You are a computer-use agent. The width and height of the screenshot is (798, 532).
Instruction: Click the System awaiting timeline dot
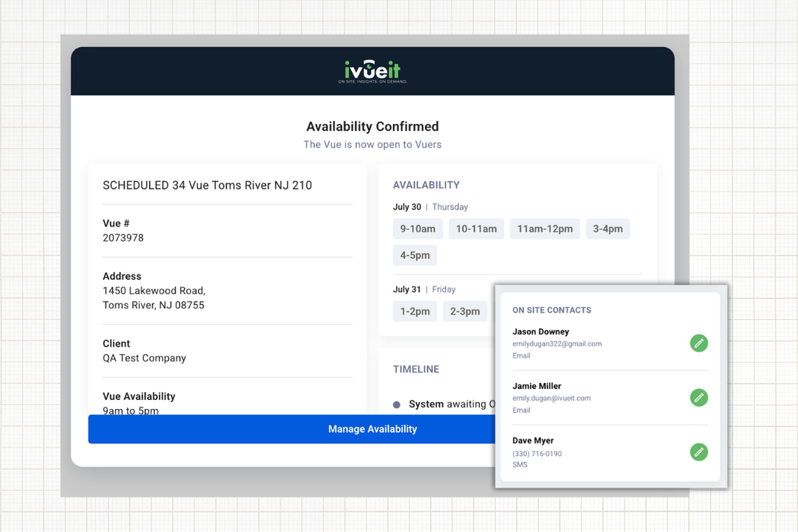tap(397, 405)
